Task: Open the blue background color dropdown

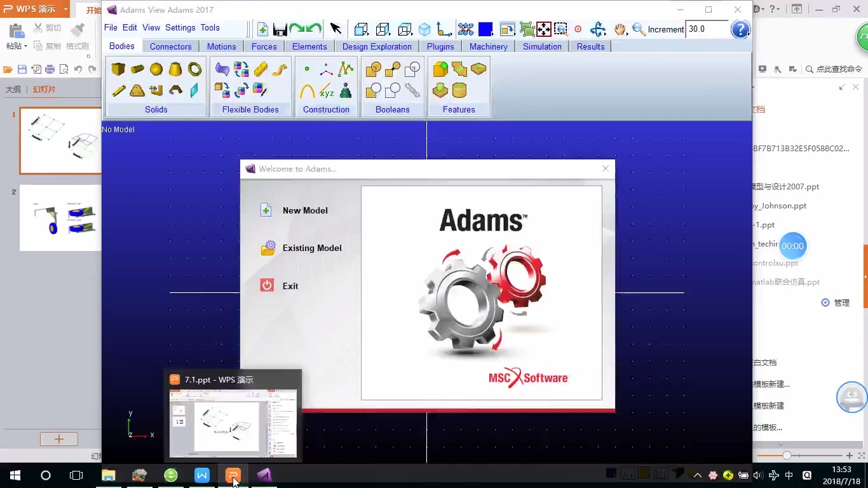Action: [x=485, y=29]
